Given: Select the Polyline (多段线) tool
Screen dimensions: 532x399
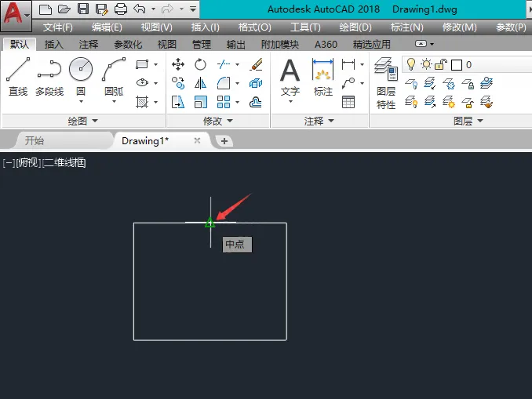Looking at the screenshot, I should coord(49,77).
